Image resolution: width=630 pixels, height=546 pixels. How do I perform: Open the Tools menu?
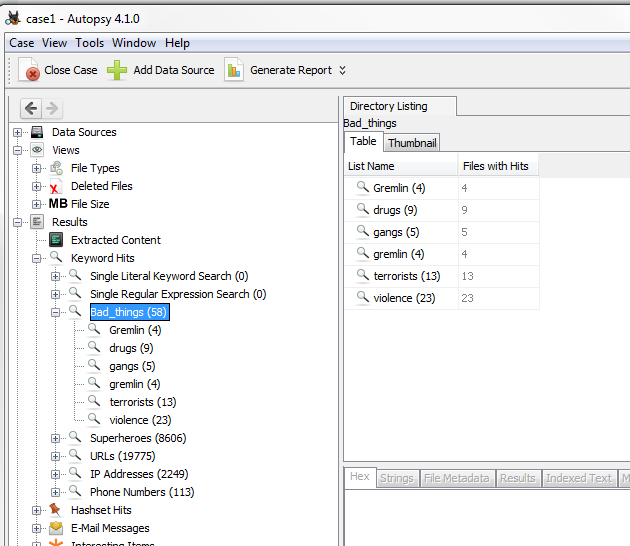[89, 43]
